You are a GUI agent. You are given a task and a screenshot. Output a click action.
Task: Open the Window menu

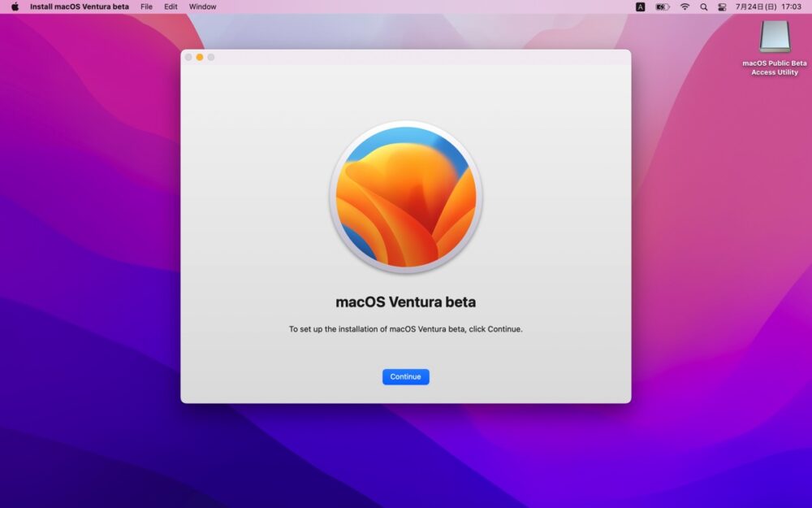202,7
